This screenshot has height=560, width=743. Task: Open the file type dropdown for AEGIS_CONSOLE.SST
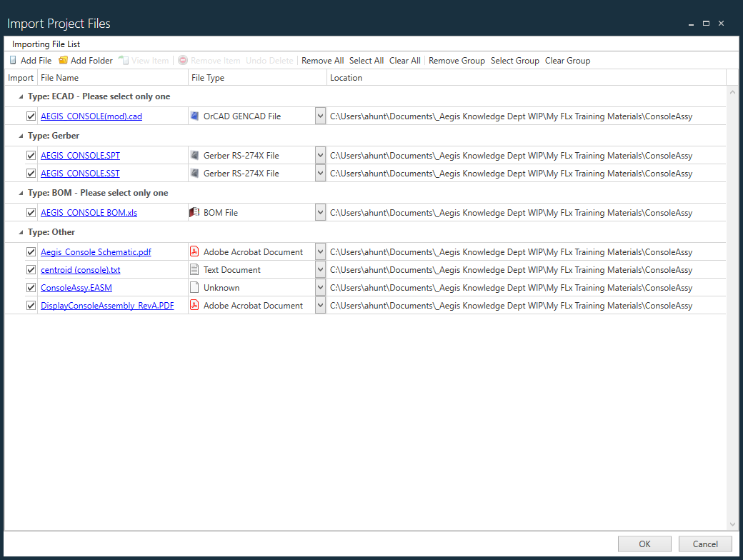(x=320, y=173)
